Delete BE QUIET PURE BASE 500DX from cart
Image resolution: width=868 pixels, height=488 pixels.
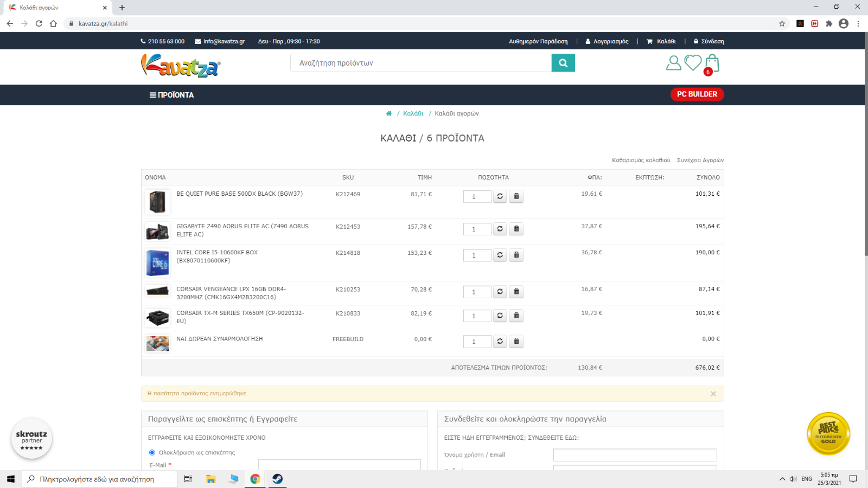click(516, 196)
